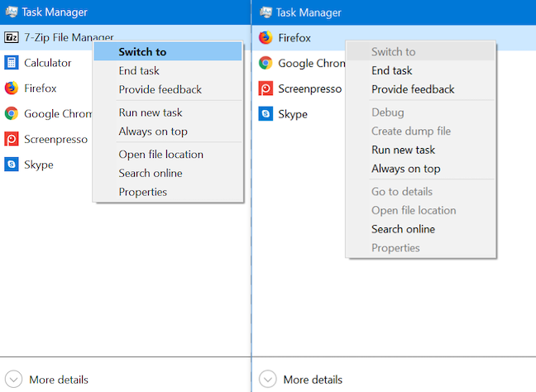Click the Calculator app icon
The height and width of the screenshot is (392, 536).
point(12,63)
